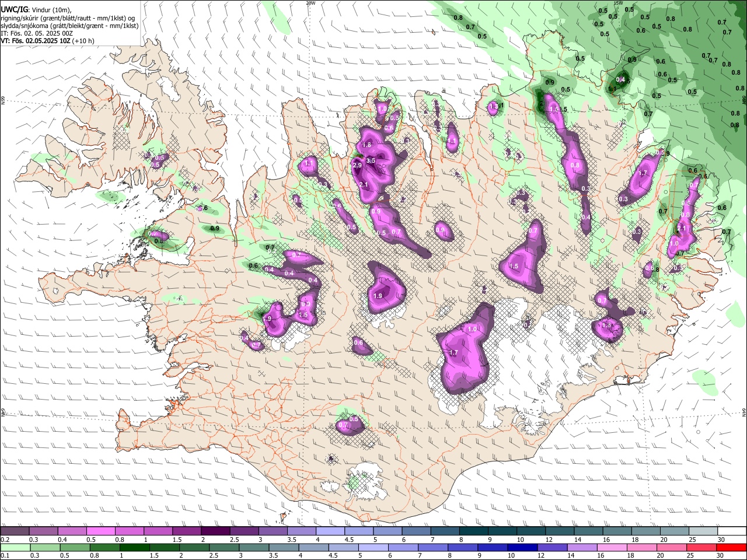Click the "1.9" snowfall value on the map

378,296
